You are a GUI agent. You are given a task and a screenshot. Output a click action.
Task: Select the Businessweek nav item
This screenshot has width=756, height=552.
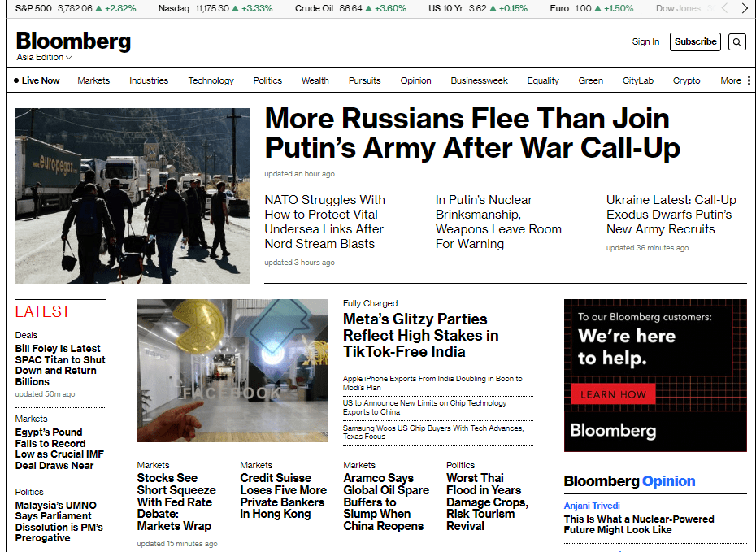point(480,80)
